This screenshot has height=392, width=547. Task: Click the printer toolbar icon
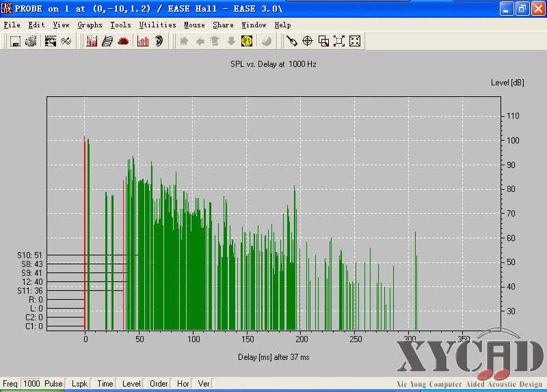tap(31, 41)
